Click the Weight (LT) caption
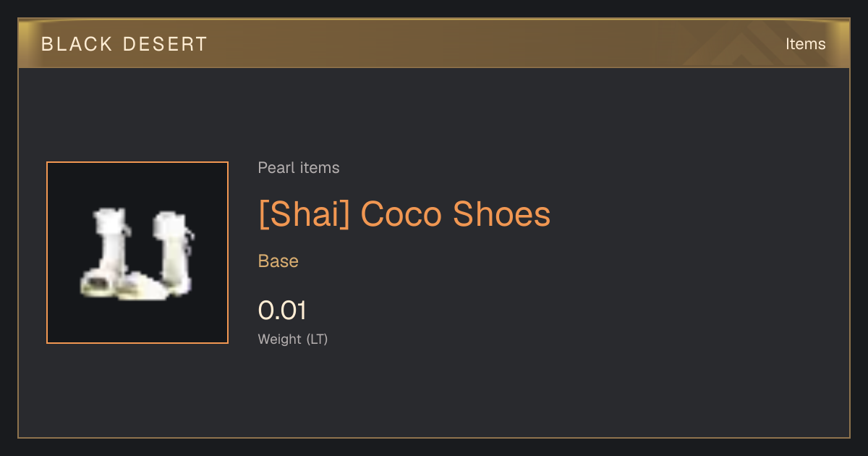 (293, 339)
